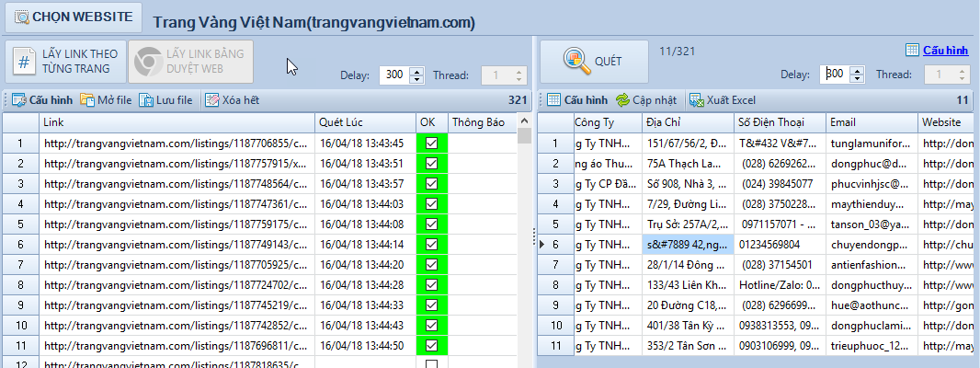Click the right Delay input field
Screen dimensions: 980x368
click(835, 75)
